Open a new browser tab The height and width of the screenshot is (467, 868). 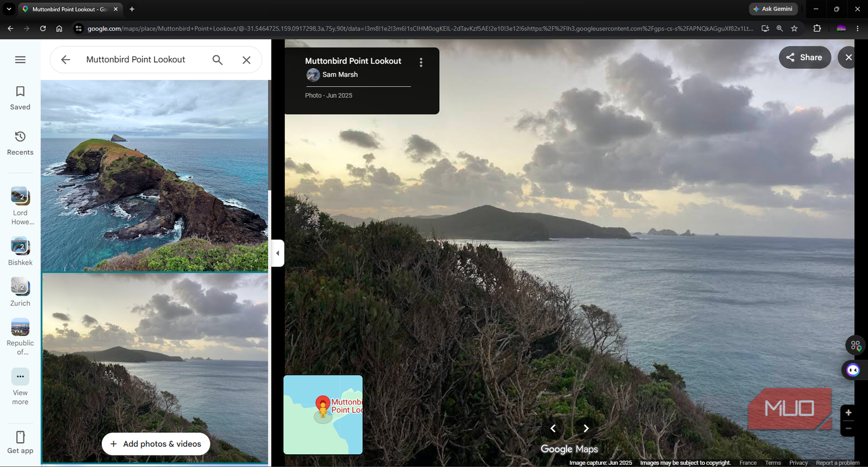[x=132, y=9]
